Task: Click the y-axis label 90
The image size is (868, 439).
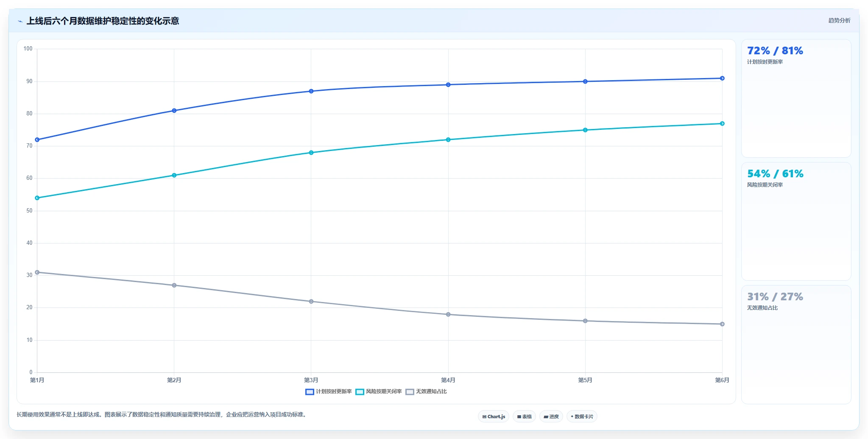Action: [29, 81]
